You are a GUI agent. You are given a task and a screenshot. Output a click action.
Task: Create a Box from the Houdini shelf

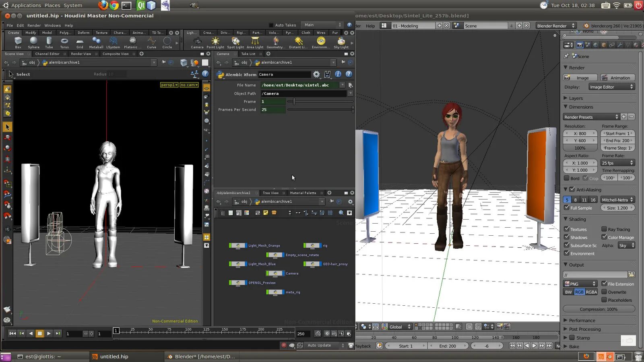[18, 43]
